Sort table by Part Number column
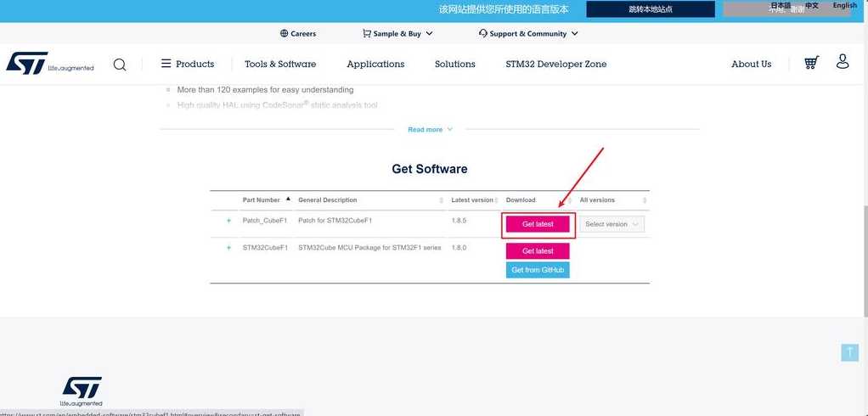This screenshot has height=416, width=868. [266, 200]
